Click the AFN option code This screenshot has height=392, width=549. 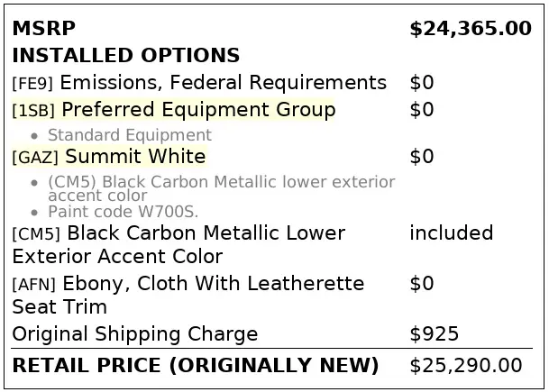(35, 285)
